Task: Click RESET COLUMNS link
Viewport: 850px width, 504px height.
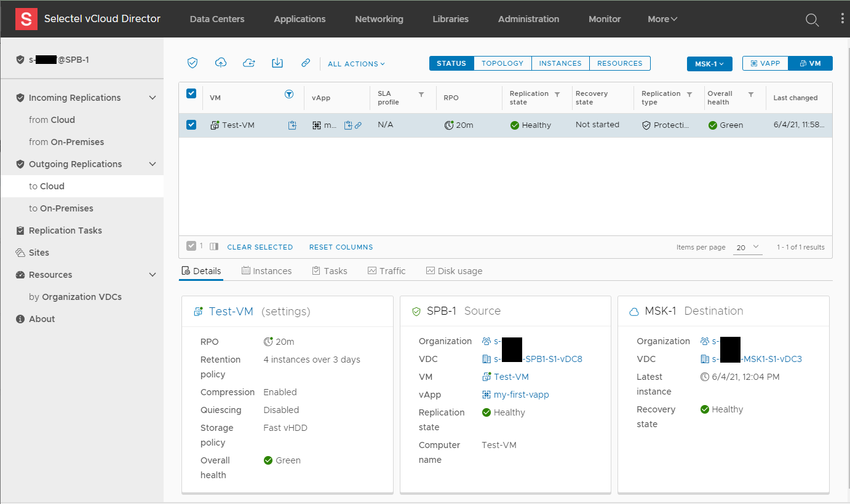Action: click(x=341, y=247)
